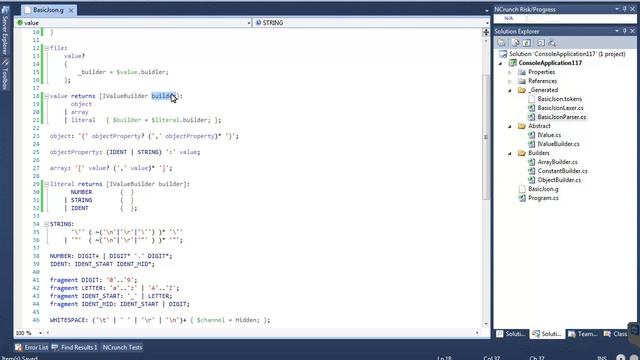
Task: Select IValueBuilder.cs in Solution Explorer
Action: (x=558, y=144)
